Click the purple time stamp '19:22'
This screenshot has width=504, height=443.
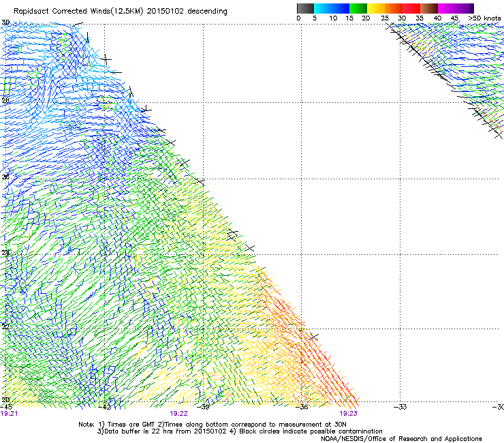[178, 414]
